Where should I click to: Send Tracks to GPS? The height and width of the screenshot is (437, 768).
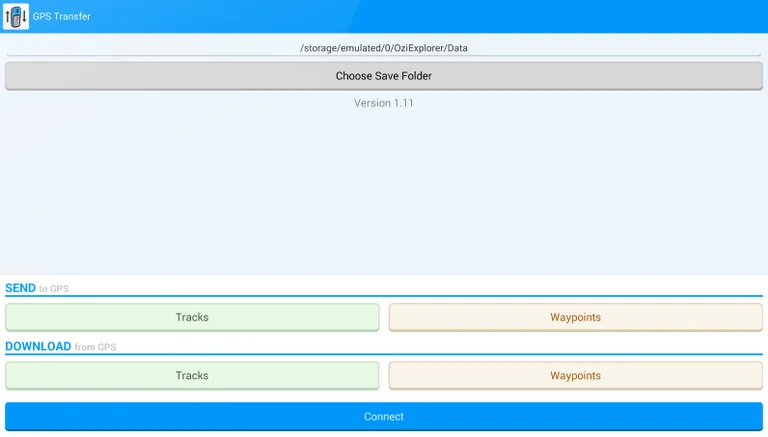pos(192,317)
